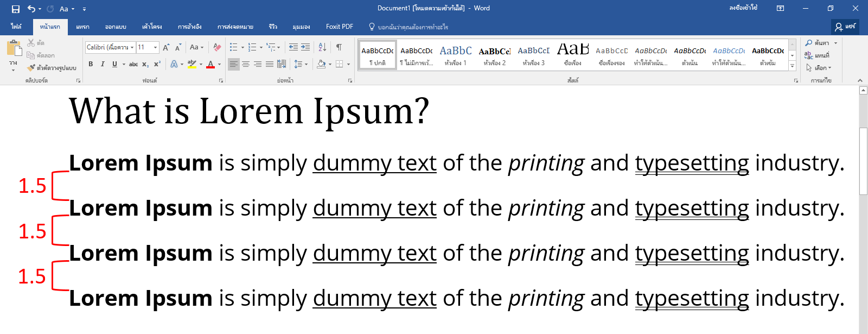Toggle show paragraph marks pilcrow
868x334 pixels.
coord(339,47)
